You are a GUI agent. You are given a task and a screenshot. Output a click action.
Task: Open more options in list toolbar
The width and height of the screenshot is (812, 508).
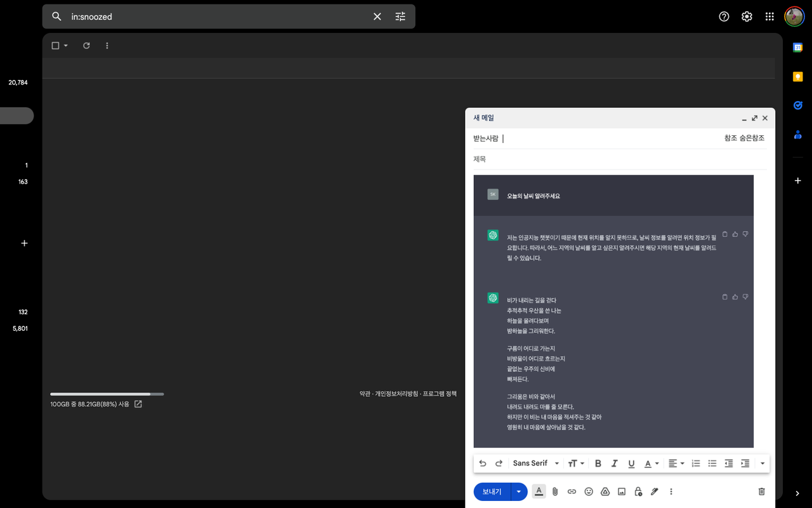click(107, 46)
